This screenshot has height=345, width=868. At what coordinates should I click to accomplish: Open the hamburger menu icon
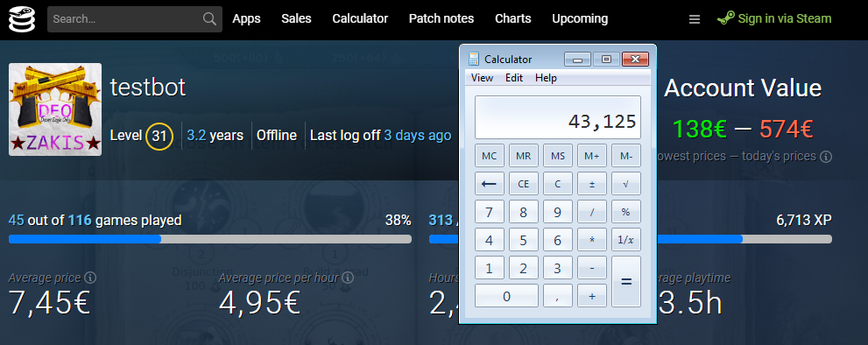click(x=695, y=19)
